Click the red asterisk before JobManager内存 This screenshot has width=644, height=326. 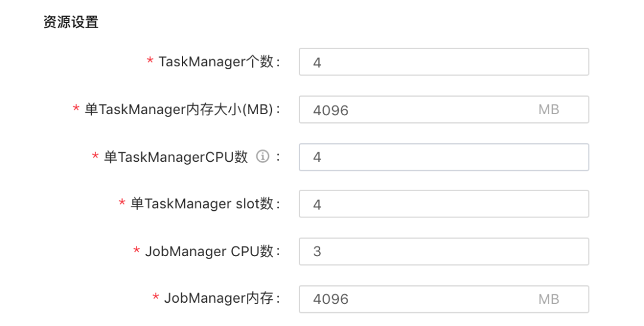156,298
